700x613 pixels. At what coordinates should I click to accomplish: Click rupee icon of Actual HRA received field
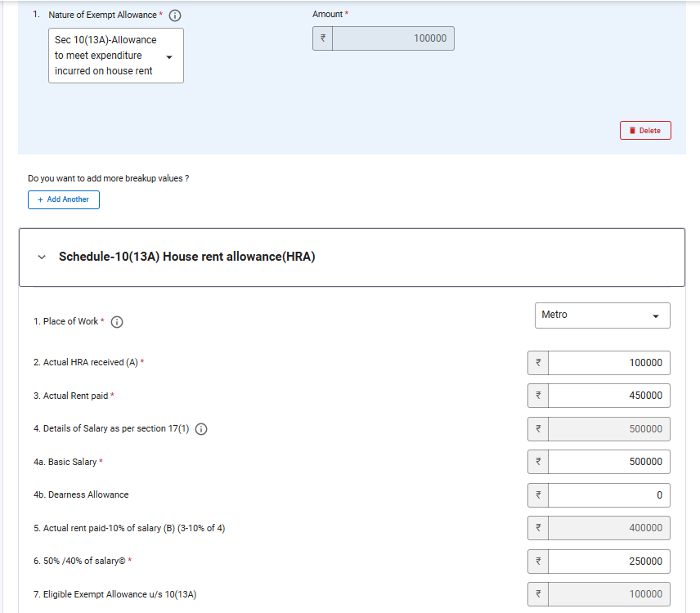pyautogui.click(x=538, y=363)
